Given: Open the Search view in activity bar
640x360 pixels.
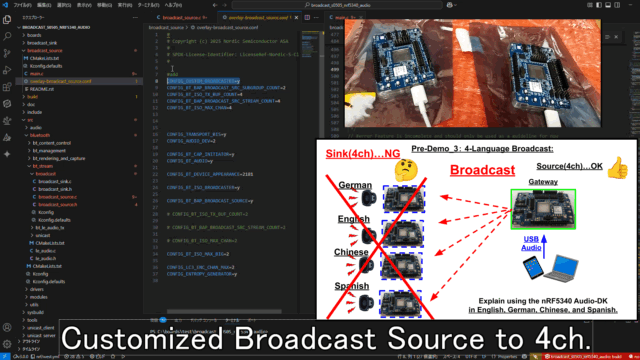Looking at the screenshot, I should coord(7,36).
